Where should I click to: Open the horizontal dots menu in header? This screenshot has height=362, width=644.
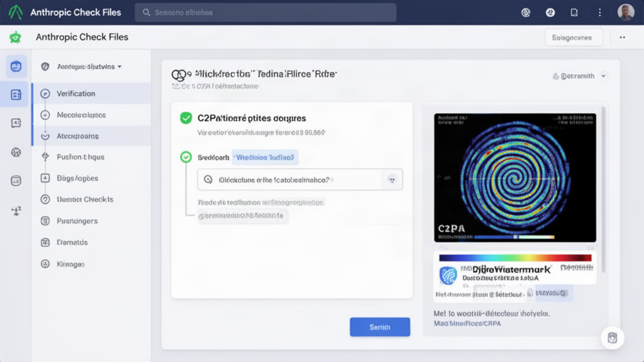click(623, 37)
